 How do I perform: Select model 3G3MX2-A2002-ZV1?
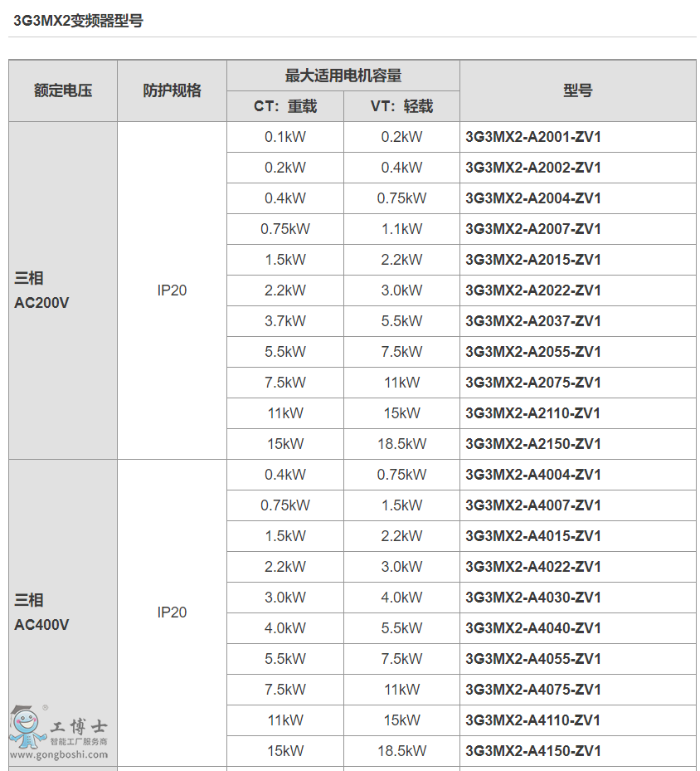pyautogui.click(x=533, y=168)
